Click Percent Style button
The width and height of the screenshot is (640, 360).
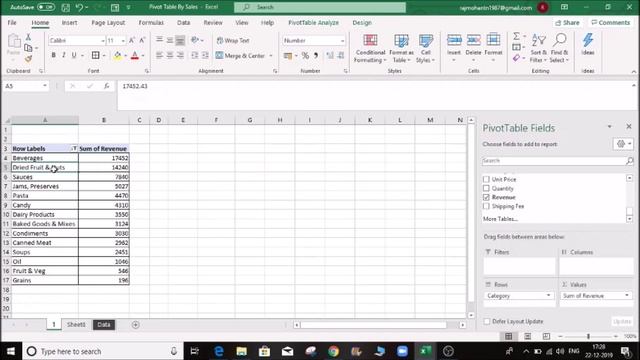[305, 56]
